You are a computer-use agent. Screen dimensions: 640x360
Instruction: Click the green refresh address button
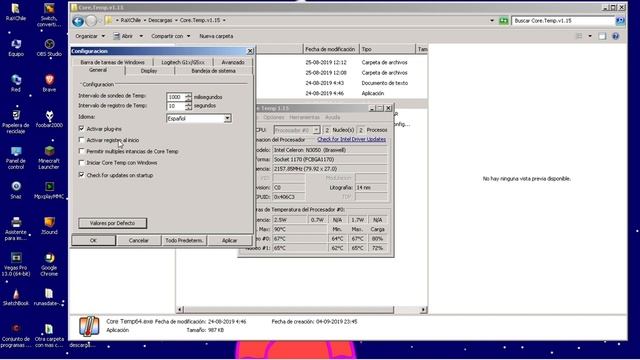click(504, 20)
